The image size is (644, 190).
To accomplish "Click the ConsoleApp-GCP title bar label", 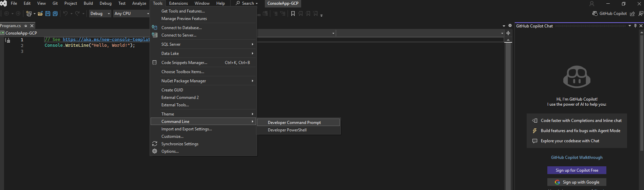I will coord(283,3).
